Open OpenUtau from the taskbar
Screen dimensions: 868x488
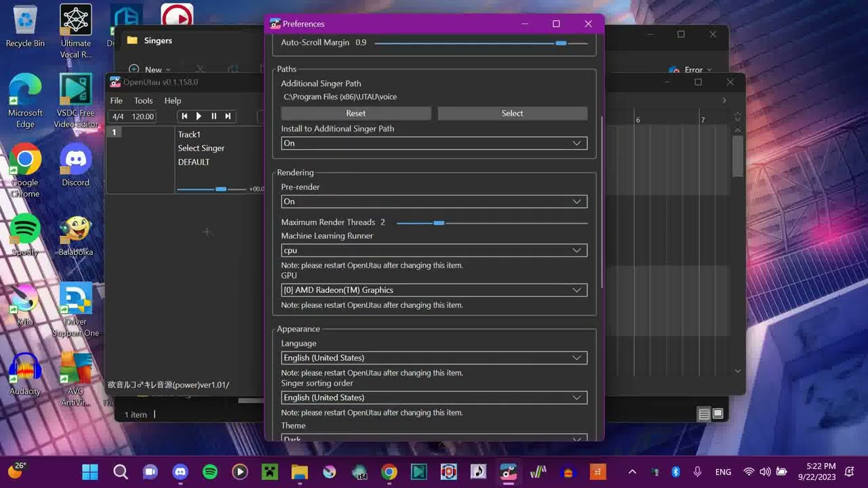(508, 471)
